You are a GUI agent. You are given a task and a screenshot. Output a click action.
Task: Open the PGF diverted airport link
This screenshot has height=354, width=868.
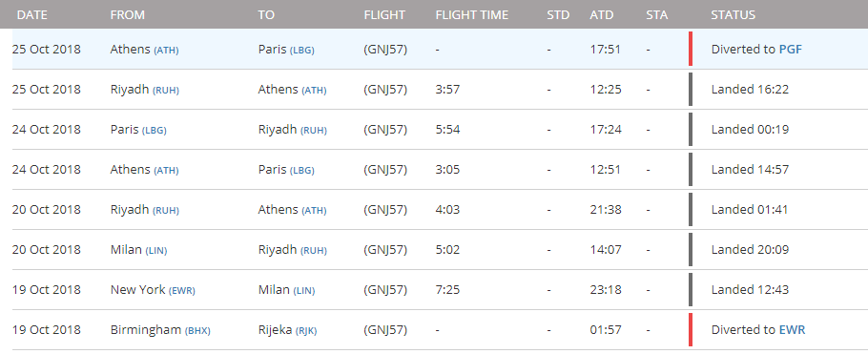(791, 50)
